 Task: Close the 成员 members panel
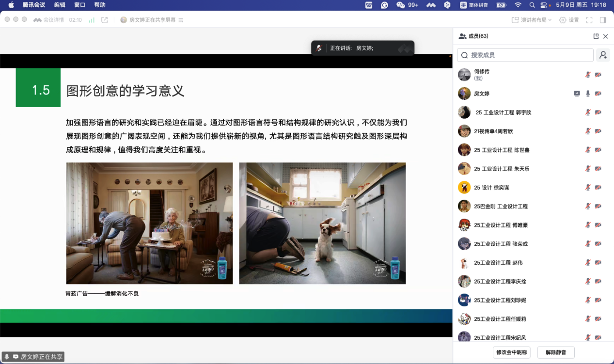coord(606,36)
